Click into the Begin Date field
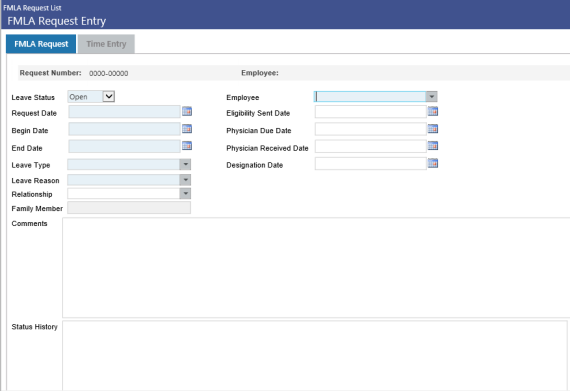The height and width of the screenshot is (391, 570). [124, 129]
